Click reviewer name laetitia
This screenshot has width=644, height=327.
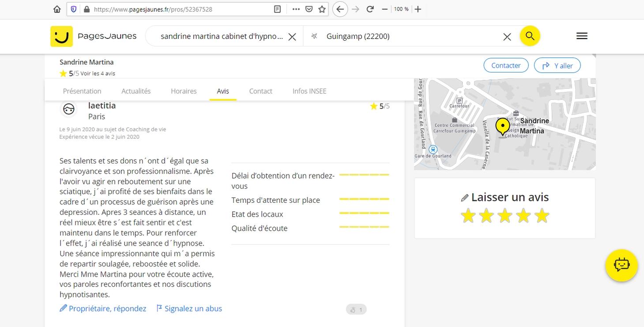[102, 106]
